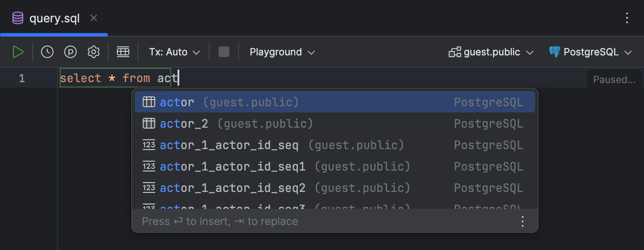The height and width of the screenshot is (250, 644).
Task: Open the Playground mode dropdown
Action: 282,52
